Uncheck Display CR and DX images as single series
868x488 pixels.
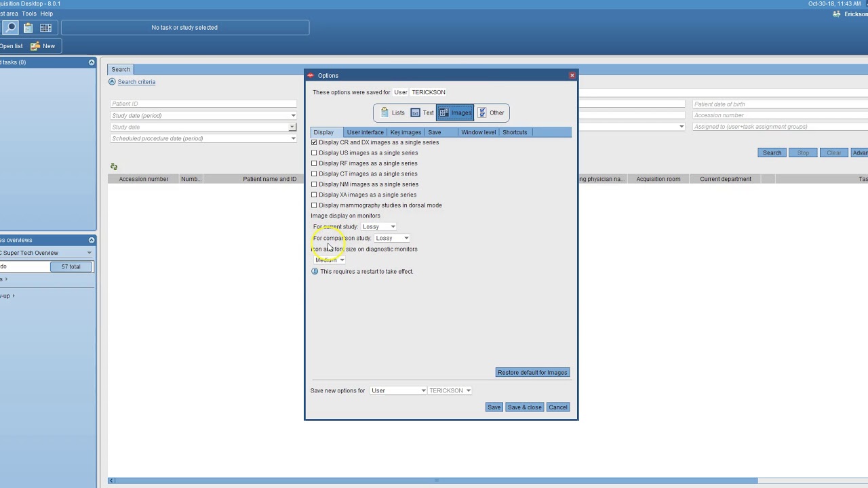pos(314,142)
